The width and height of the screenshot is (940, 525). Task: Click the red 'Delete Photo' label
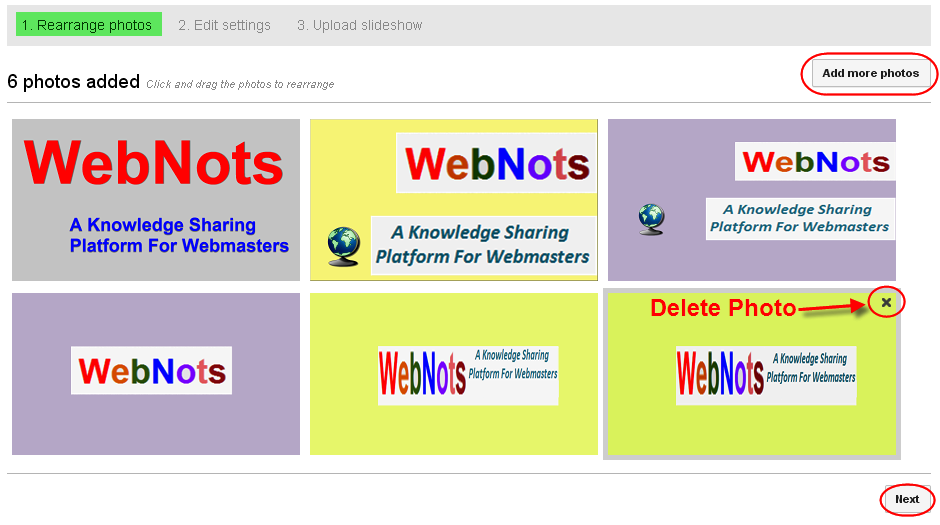coord(722,308)
